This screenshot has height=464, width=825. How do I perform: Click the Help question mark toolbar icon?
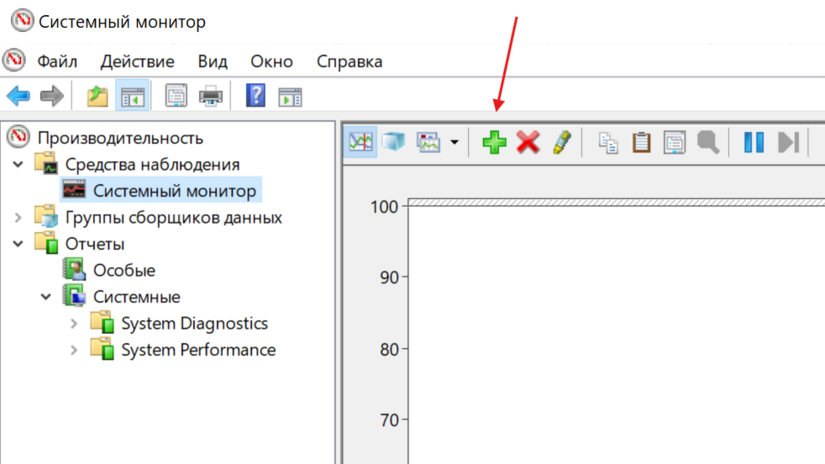[255, 96]
